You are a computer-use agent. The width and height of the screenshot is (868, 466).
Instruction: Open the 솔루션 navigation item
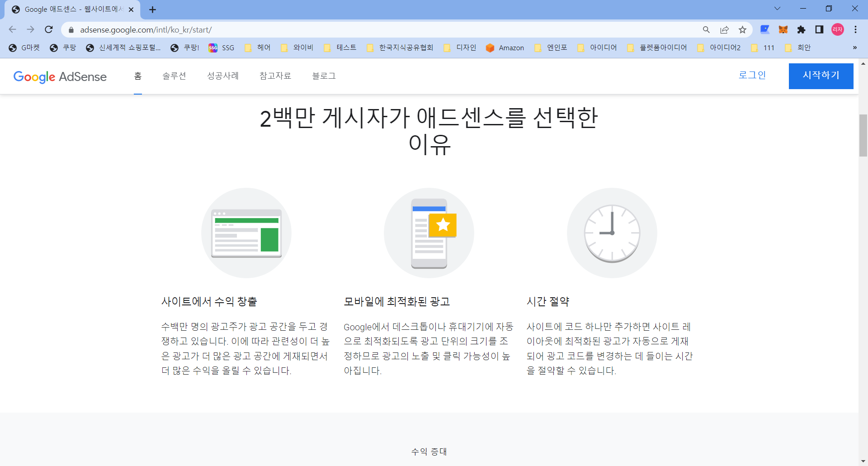pos(175,76)
